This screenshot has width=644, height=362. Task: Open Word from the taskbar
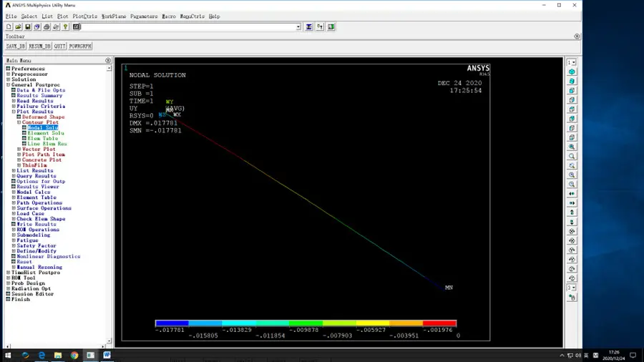107,355
